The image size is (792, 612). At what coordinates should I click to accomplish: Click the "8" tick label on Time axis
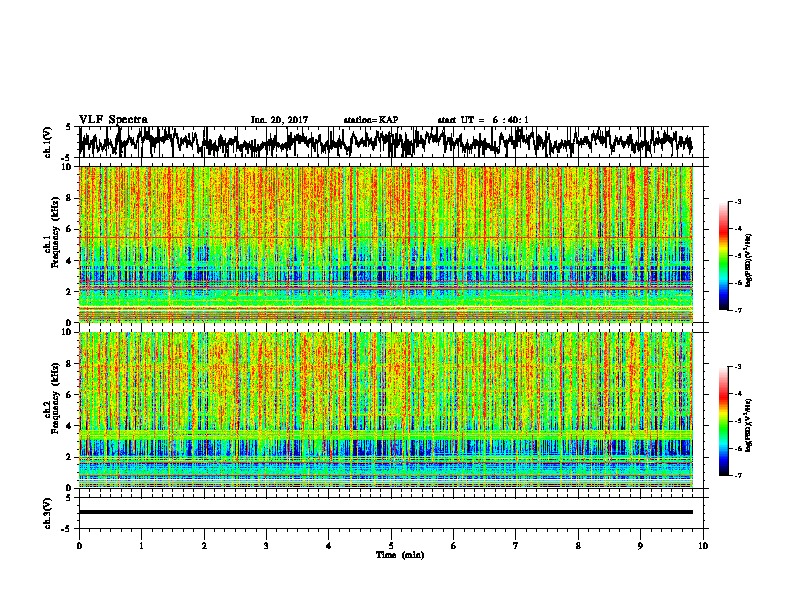point(578,546)
